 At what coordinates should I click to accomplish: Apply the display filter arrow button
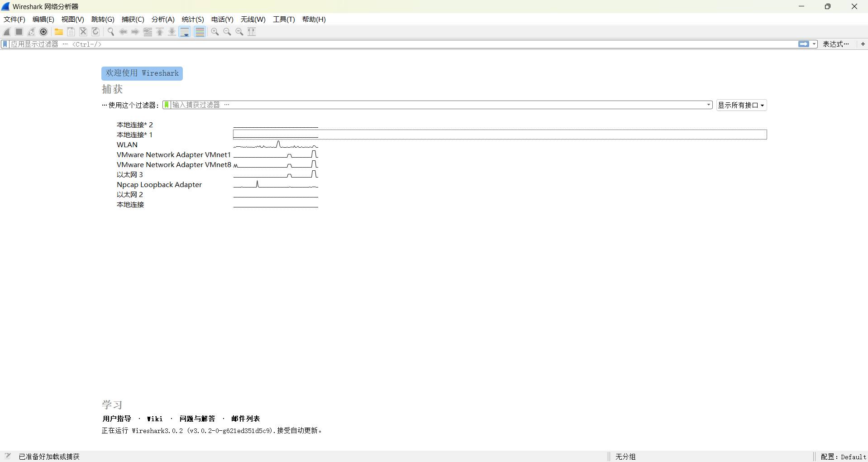tap(804, 44)
